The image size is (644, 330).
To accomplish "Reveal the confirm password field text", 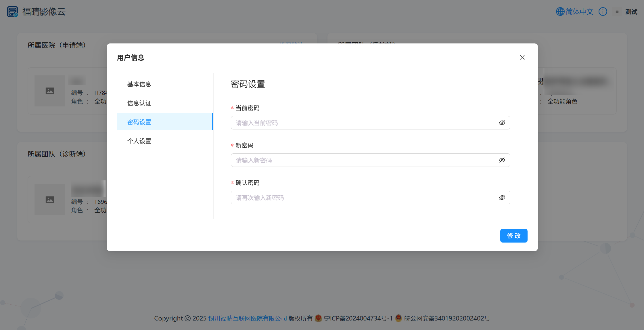I will (502, 198).
